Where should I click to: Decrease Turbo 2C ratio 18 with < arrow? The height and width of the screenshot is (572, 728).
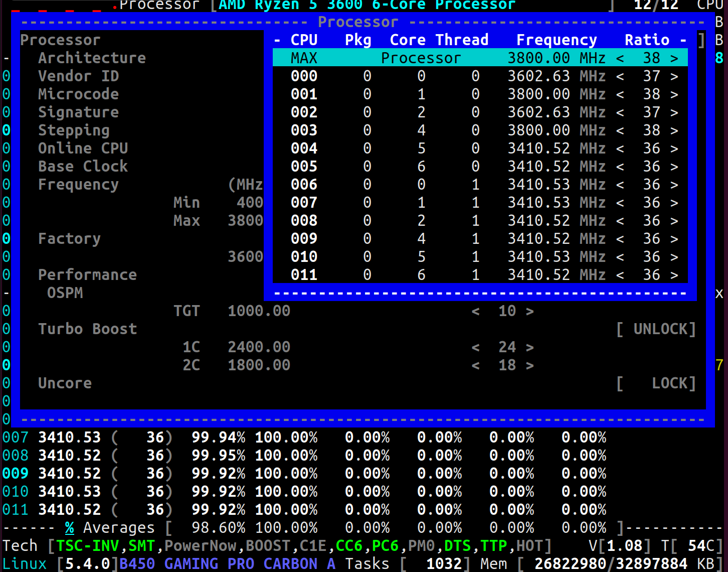coord(475,365)
